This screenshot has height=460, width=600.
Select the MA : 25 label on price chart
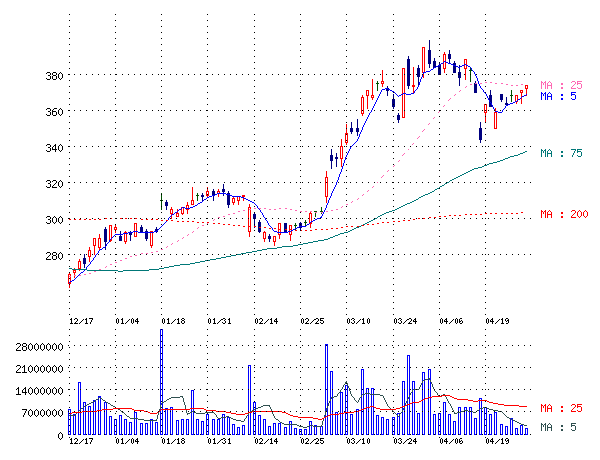(x=557, y=85)
